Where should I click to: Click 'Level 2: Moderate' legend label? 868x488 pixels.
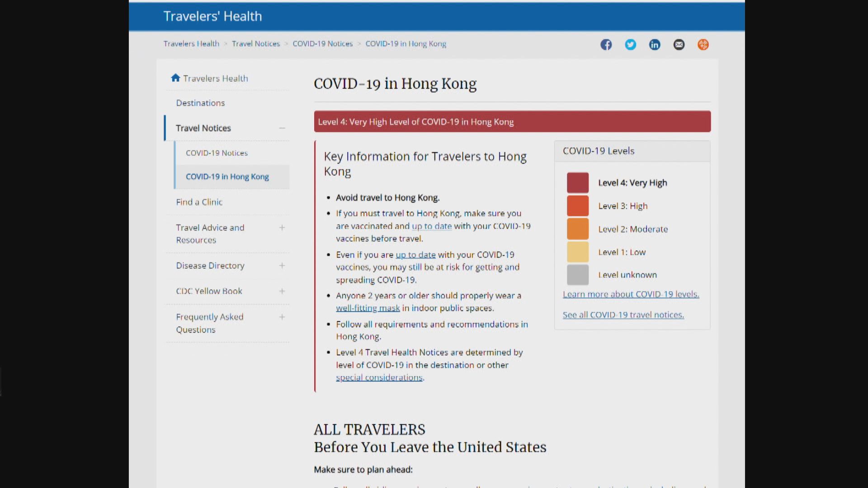tap(633, 229)
